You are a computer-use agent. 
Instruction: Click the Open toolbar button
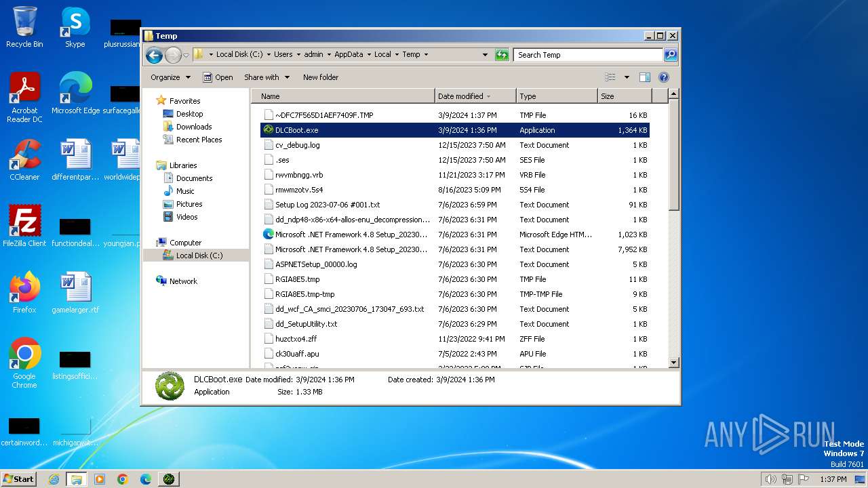218,77
